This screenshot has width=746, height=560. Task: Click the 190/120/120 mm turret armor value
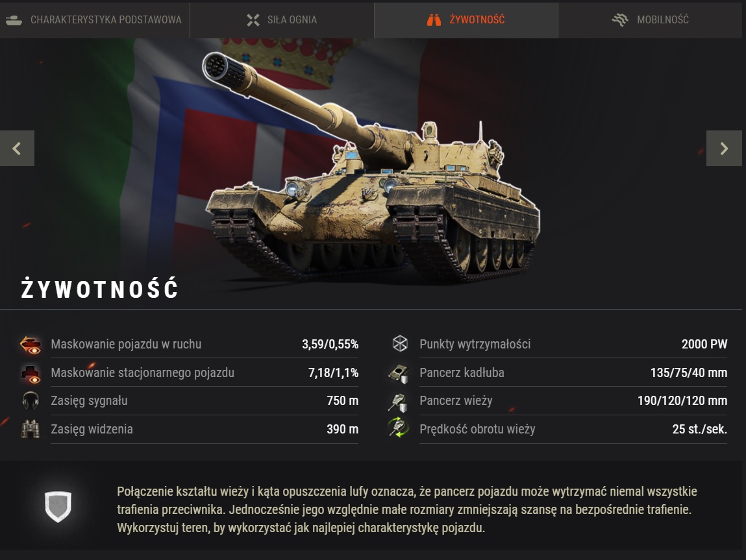point(682,401)
